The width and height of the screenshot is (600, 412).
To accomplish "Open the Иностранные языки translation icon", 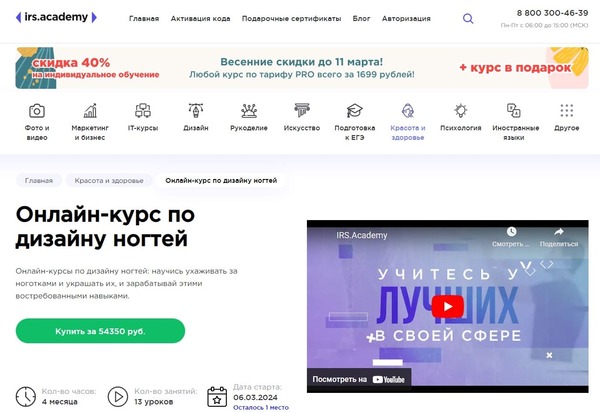I will tap(514, 111).
